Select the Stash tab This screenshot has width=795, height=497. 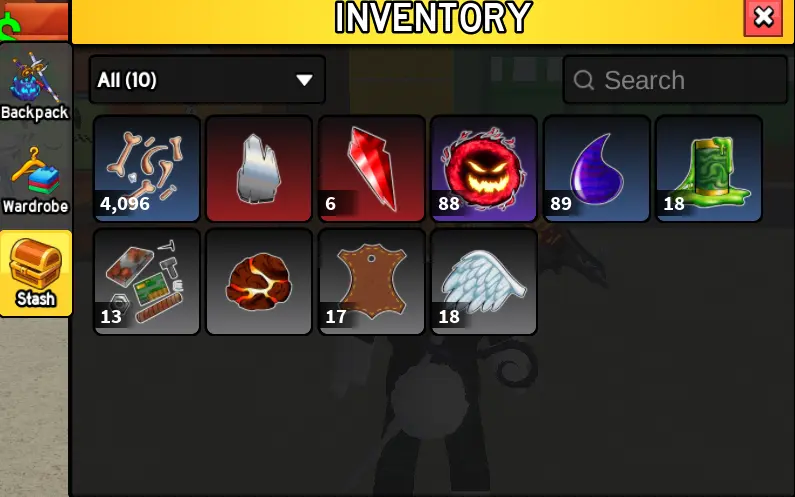tap(35, 273)
